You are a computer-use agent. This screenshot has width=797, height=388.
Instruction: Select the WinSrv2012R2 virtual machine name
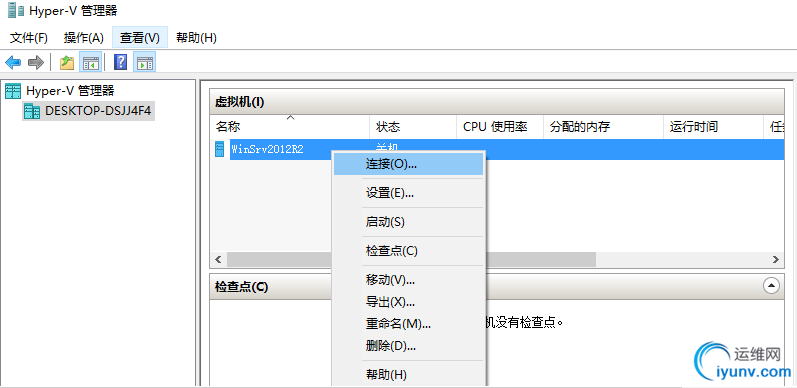(x=267, y=150)
